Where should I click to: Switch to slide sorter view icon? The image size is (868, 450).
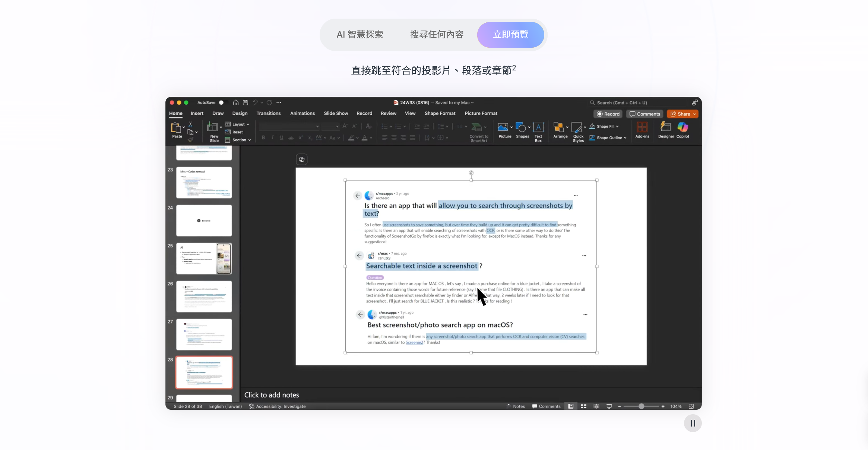pos(583,406)
